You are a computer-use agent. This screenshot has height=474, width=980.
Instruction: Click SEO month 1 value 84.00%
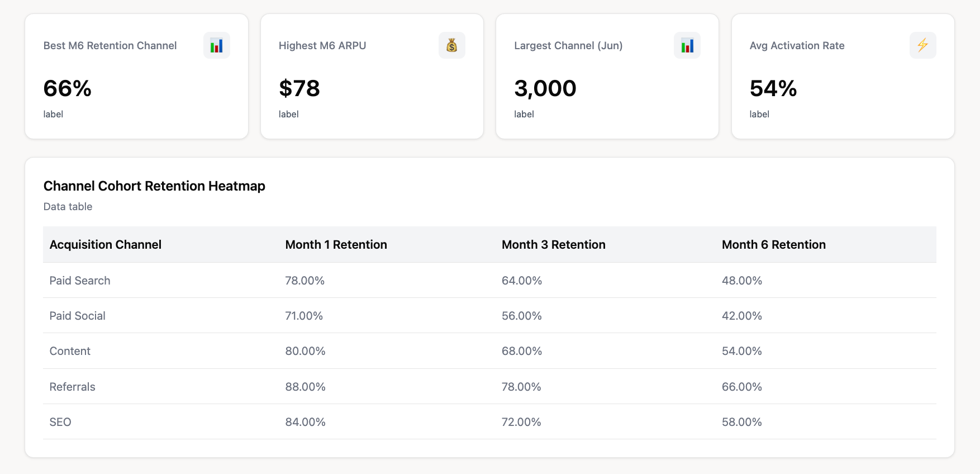point(306,422)
